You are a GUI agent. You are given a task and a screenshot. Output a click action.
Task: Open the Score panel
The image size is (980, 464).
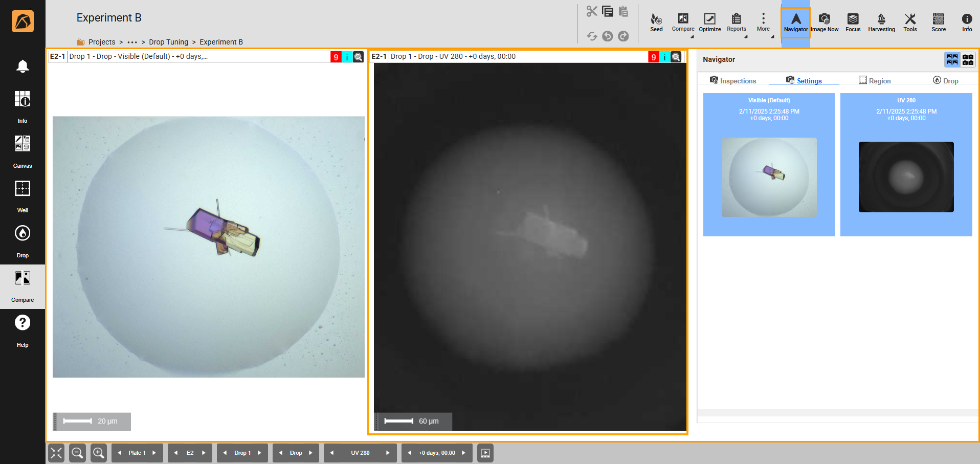tap(938, 23)
